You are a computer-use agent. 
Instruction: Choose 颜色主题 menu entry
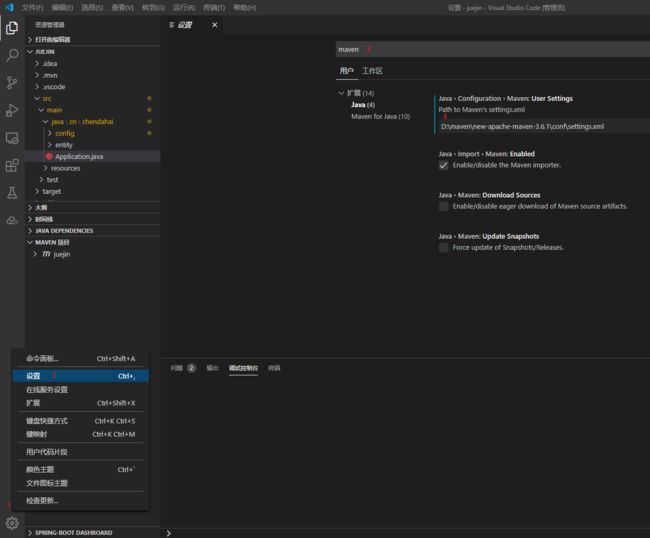click(81, 470)
